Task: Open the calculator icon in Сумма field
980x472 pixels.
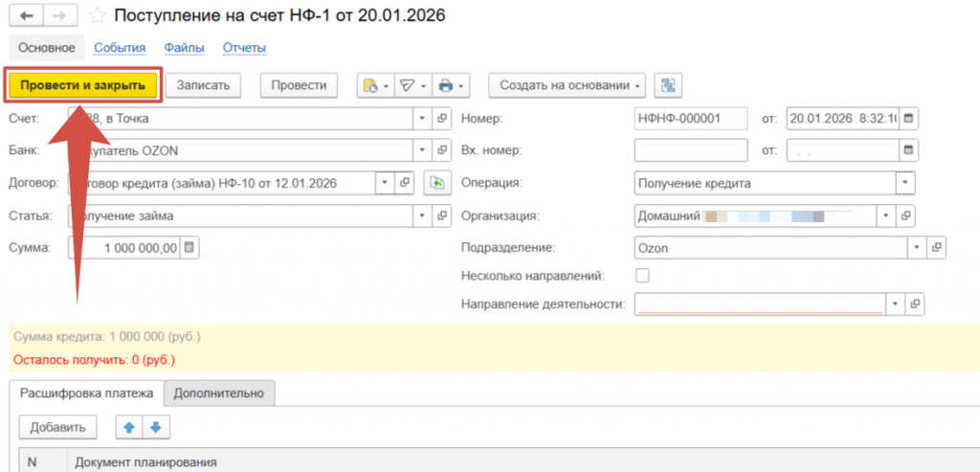Action: [189, 248]
